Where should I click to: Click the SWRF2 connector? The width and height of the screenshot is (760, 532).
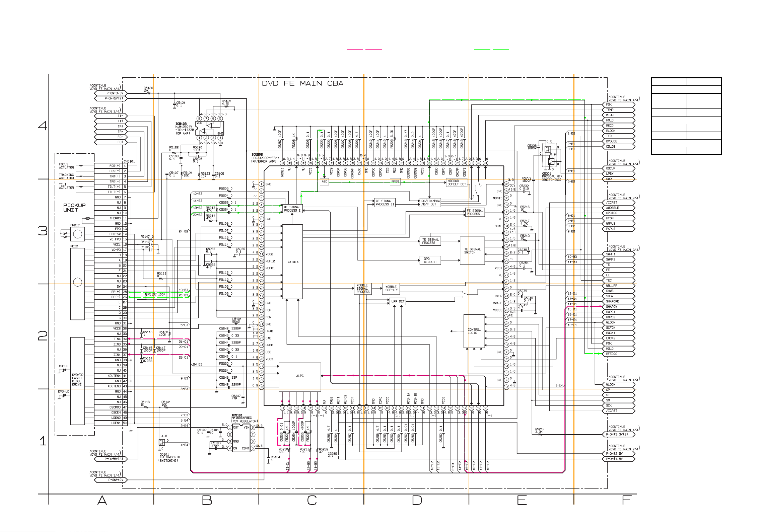(619, 259)
